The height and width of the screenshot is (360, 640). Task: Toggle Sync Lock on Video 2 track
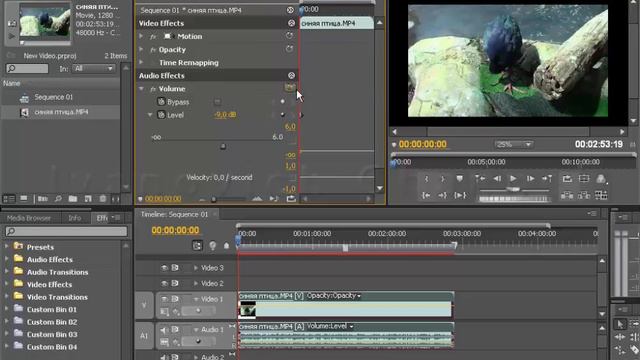175,283
